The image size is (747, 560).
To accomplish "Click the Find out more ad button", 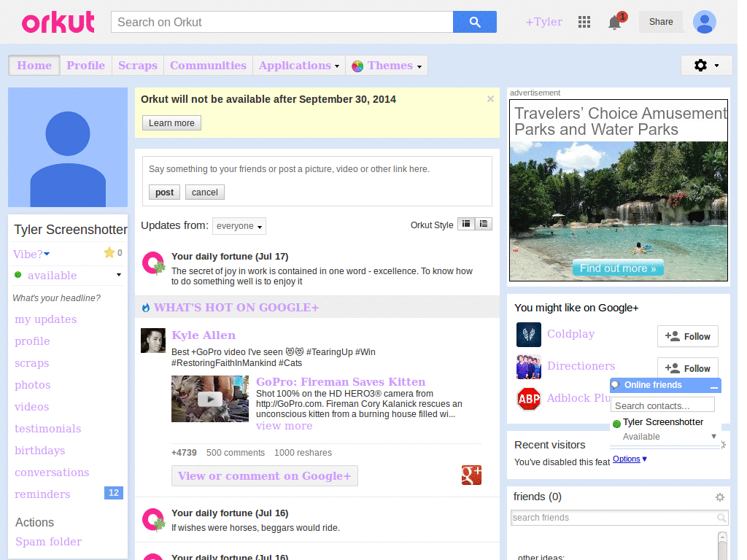I will click(x=618, y=268).
